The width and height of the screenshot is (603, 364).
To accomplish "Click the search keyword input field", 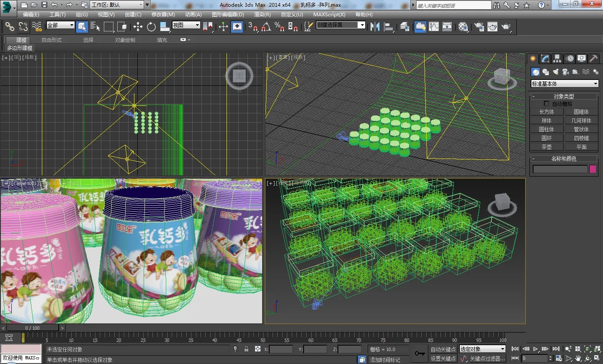I will [454, 5].
